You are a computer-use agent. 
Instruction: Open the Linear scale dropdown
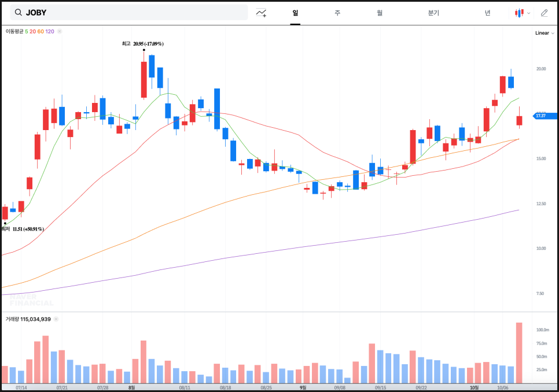[x=545, y=33]
